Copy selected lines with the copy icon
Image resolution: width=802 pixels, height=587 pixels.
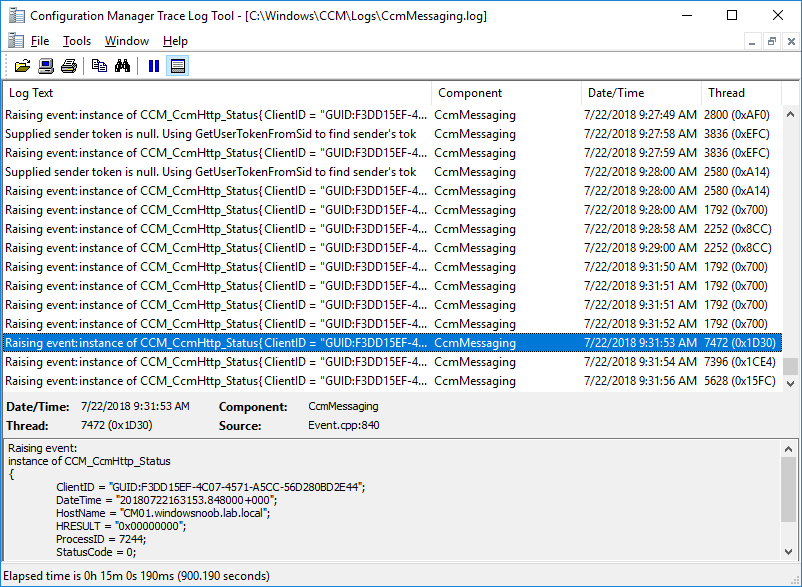click(x=99, y=66)
